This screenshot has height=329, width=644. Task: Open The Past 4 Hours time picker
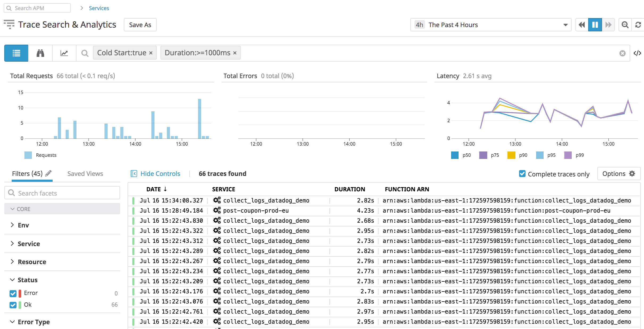click(490, 24)
